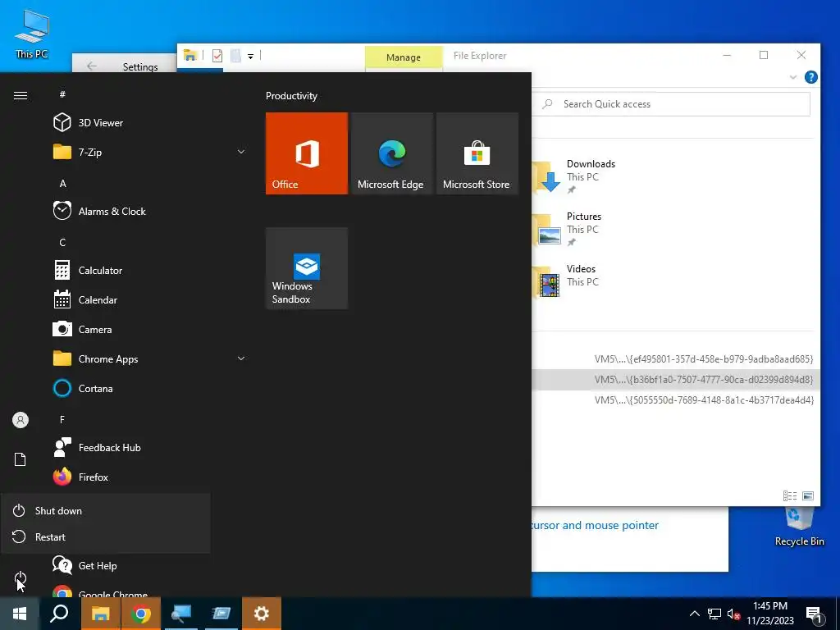This screenshot has width=840, height=630.
Task: Open the Documents shortcut in Start sidebar
Action: tap(20, 459)
